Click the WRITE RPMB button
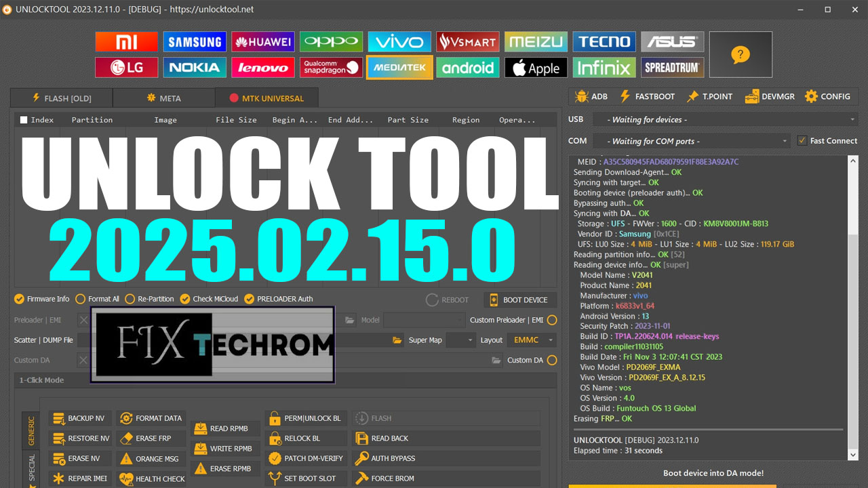The image size is (868, 488). point(224,449)
